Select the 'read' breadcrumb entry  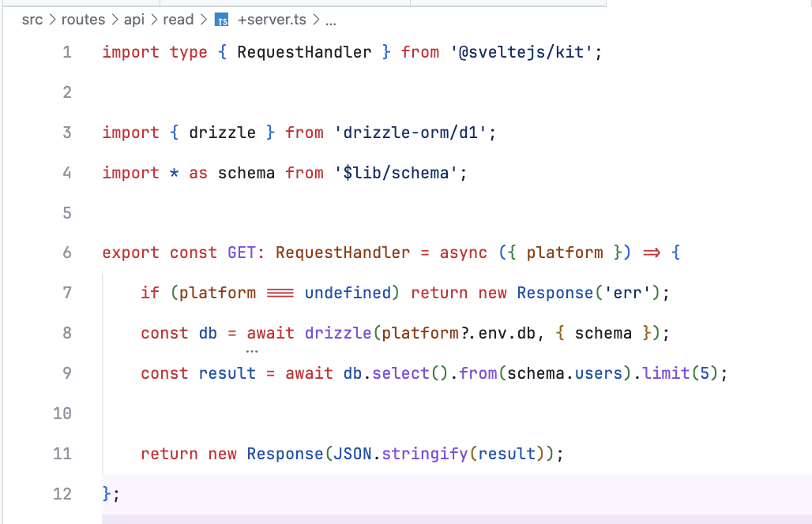tap(179, 20)
